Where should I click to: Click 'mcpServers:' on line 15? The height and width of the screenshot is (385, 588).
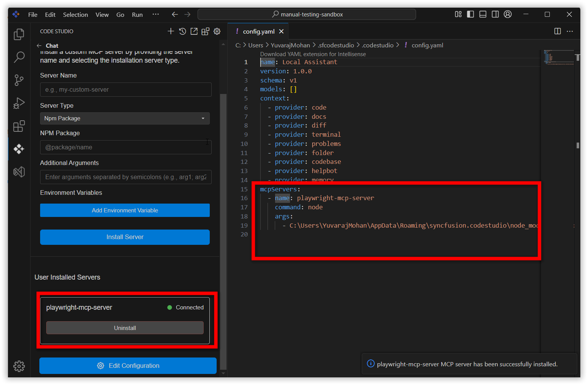pos(280,189)
